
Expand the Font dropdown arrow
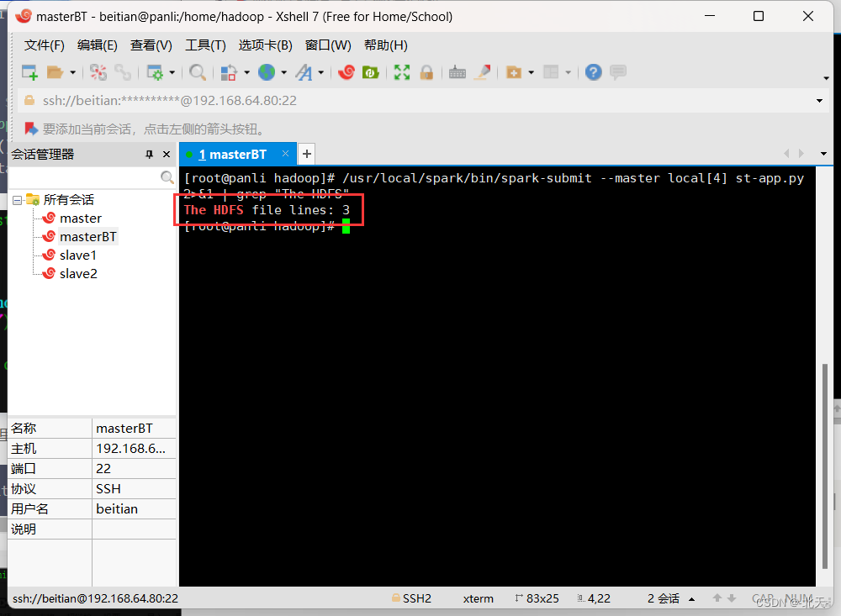[x=320, y=72]
